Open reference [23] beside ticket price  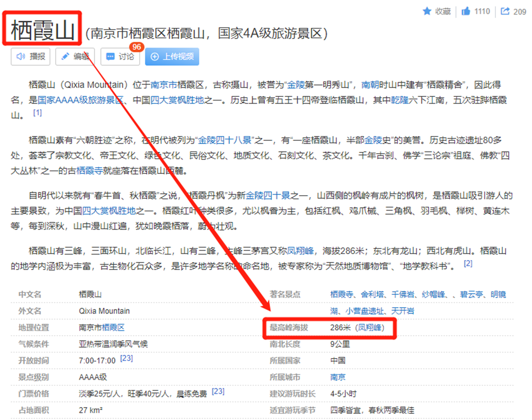click(x=218, y=391)
